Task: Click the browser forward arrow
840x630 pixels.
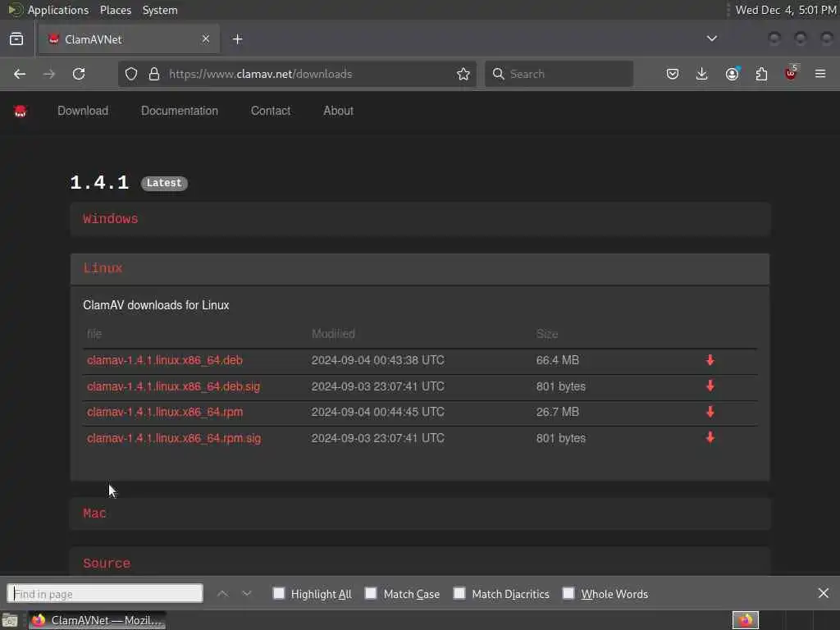Action: pos(49,74)
